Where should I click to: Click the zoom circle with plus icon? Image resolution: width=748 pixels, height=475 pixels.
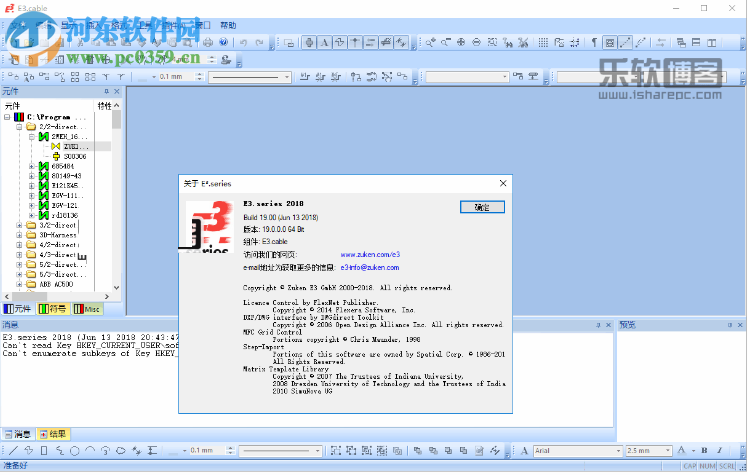pos(461,43)
